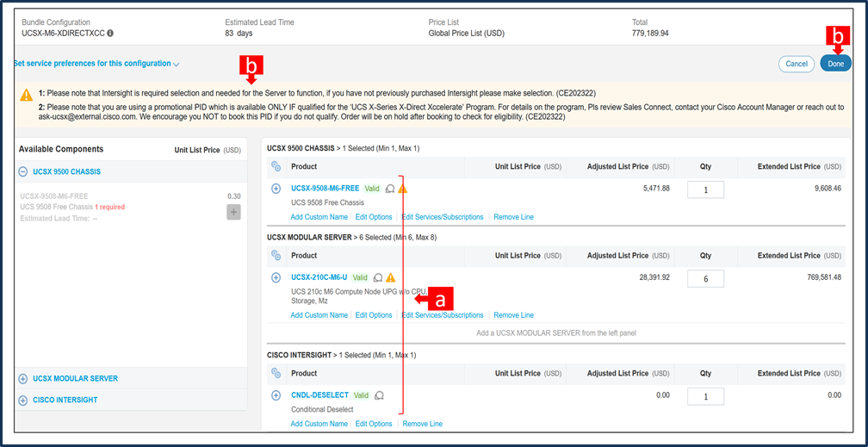The image size is (868, 447).
Task: Expand UCSX MODULAR SERVER in Available Components
Action: (x=22, y=379)
